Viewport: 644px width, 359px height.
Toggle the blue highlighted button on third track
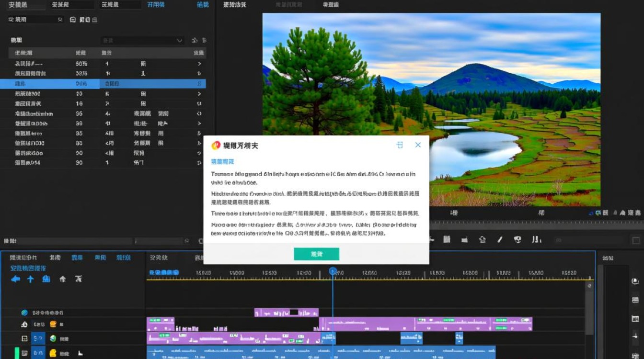(38, 338)
